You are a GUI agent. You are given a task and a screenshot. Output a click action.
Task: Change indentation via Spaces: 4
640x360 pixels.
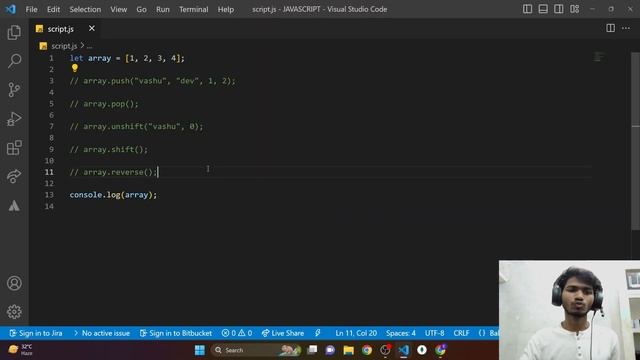pos(401,333)
